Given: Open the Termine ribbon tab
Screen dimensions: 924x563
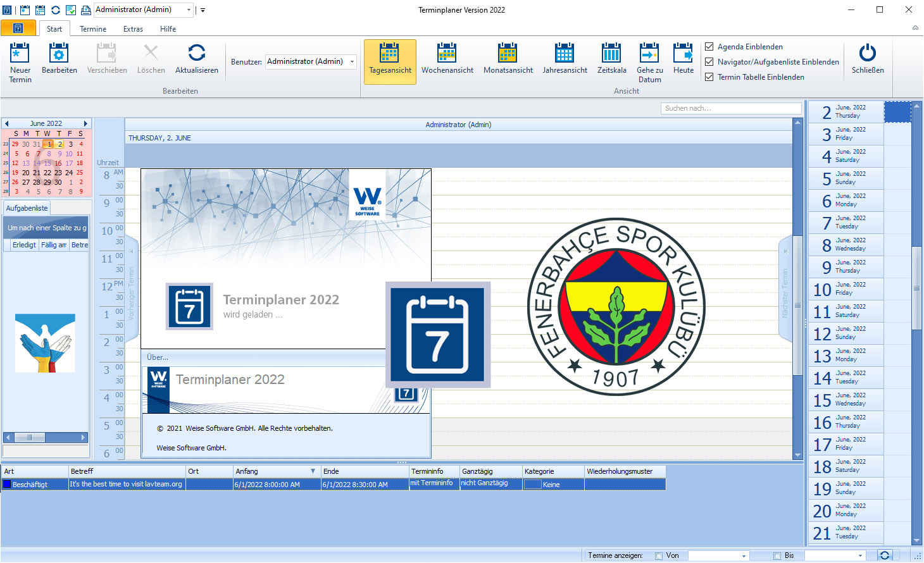Looking at the screenshot, I should click(x=93, y=29).
